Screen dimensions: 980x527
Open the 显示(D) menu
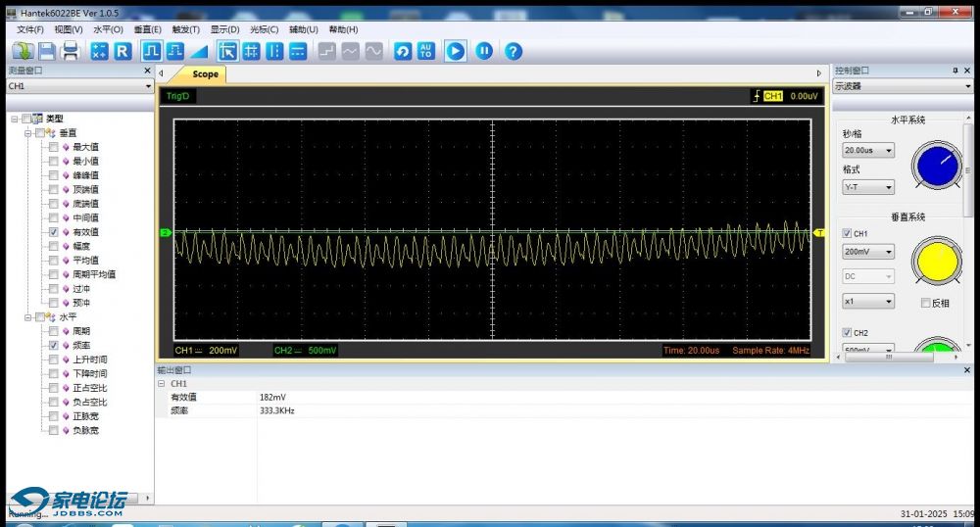tap(224, 29)
